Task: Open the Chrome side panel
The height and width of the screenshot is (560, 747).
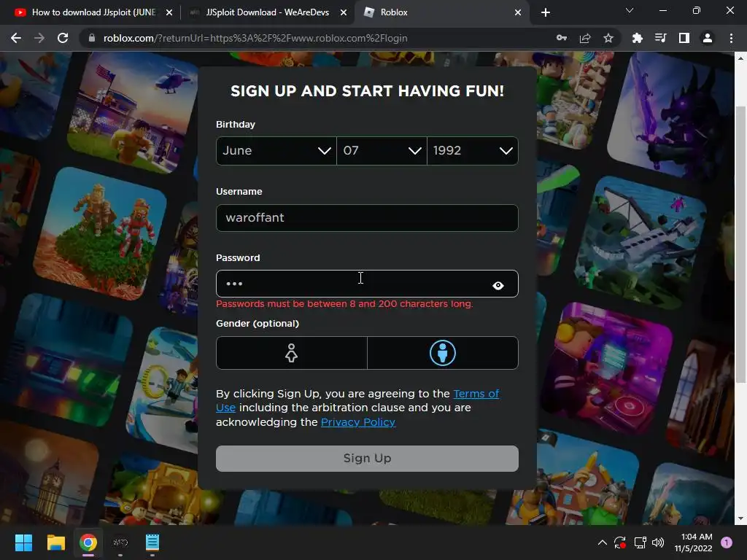Action: coord(684,38)
